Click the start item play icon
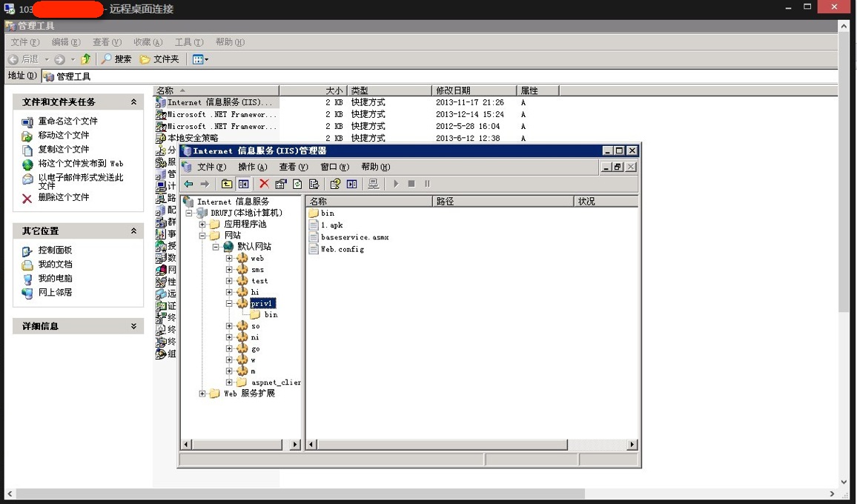This screenshot has height=504, width=857. [396, 185]
